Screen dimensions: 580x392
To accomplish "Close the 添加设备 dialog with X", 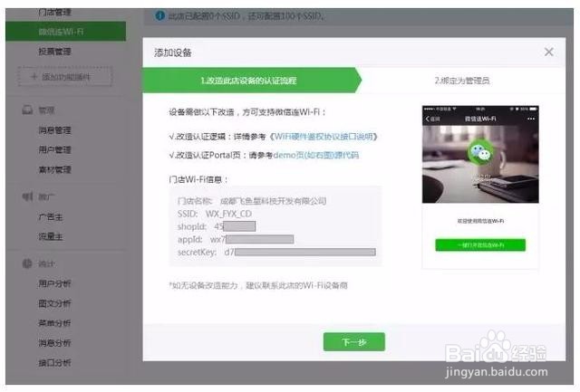I will (x=548, y=53).
